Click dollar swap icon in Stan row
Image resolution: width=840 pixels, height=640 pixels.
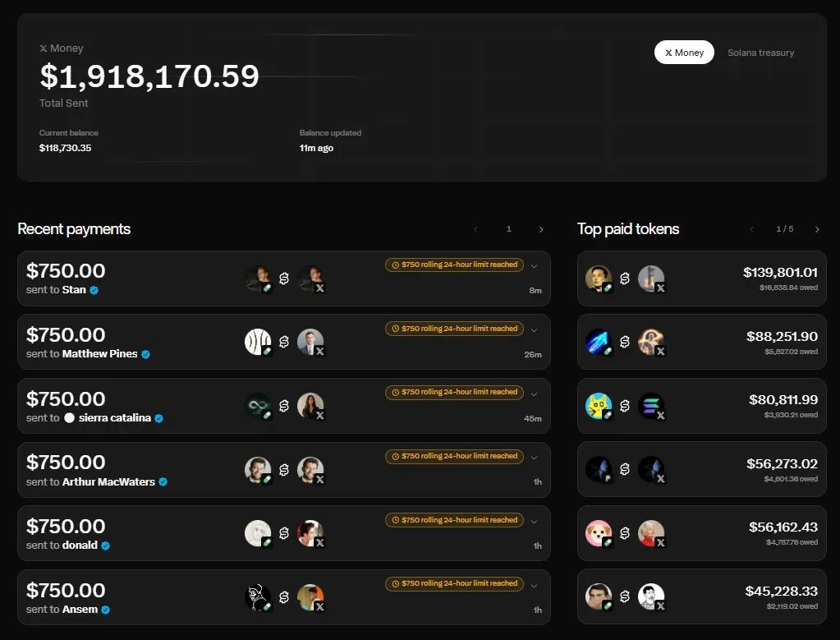[284, 279]
